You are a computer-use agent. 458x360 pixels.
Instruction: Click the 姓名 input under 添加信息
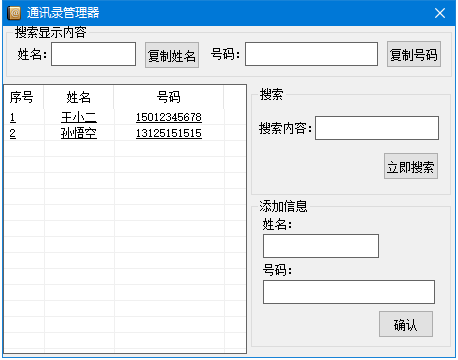[321, 246]
